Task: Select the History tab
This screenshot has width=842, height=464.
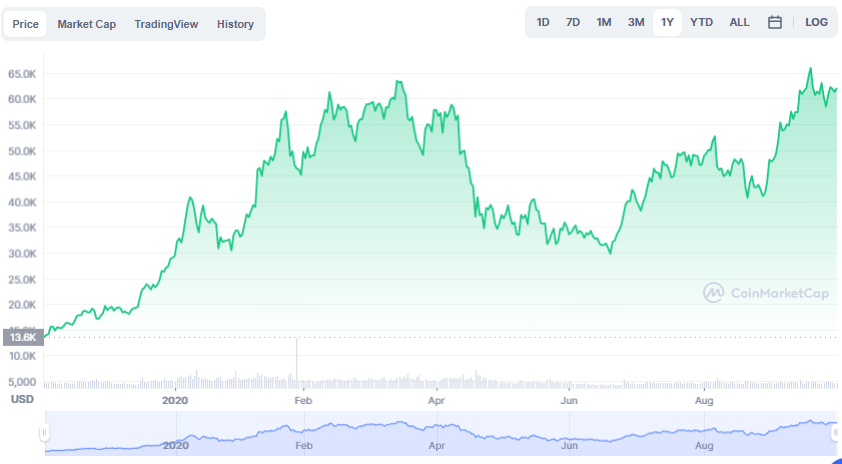Action: pyautogui.click(x=235, y=24)
